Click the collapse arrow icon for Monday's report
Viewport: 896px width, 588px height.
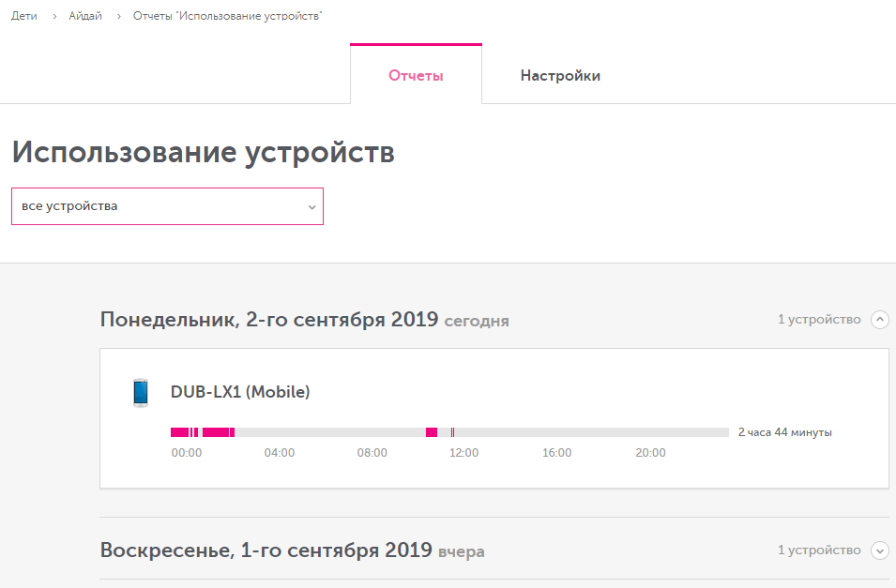point(879,319)
